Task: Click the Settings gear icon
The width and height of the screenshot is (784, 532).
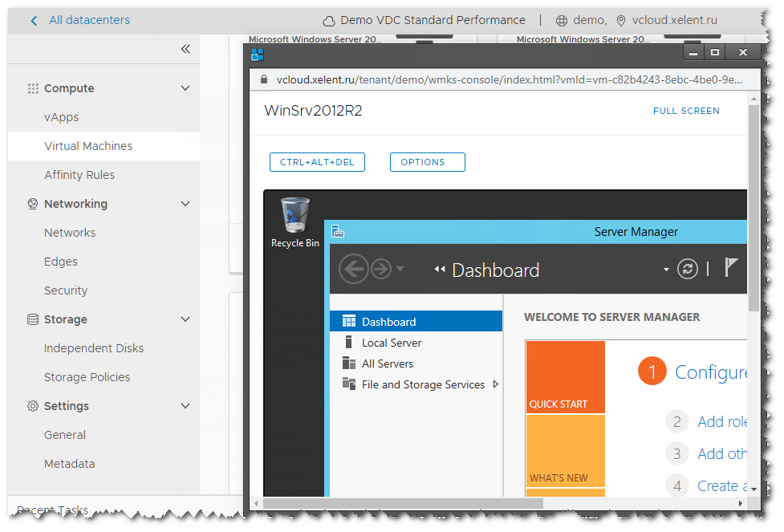Action: coord(33,406)
